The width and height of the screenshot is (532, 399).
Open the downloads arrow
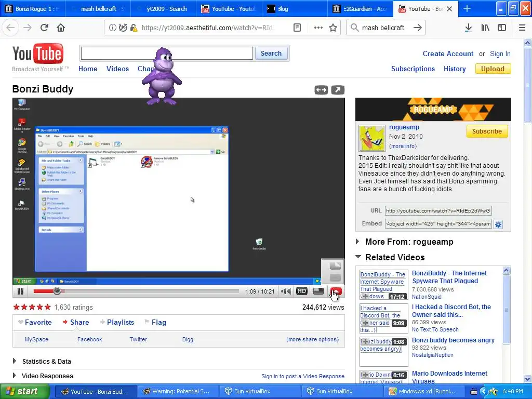pos(468,28)
